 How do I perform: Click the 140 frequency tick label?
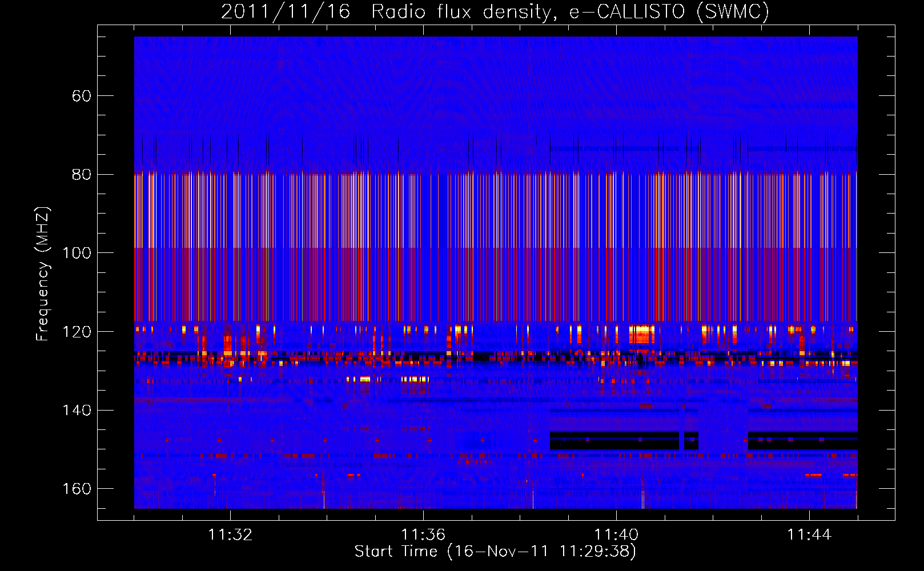pyautogui.click(x=77, y=411)
